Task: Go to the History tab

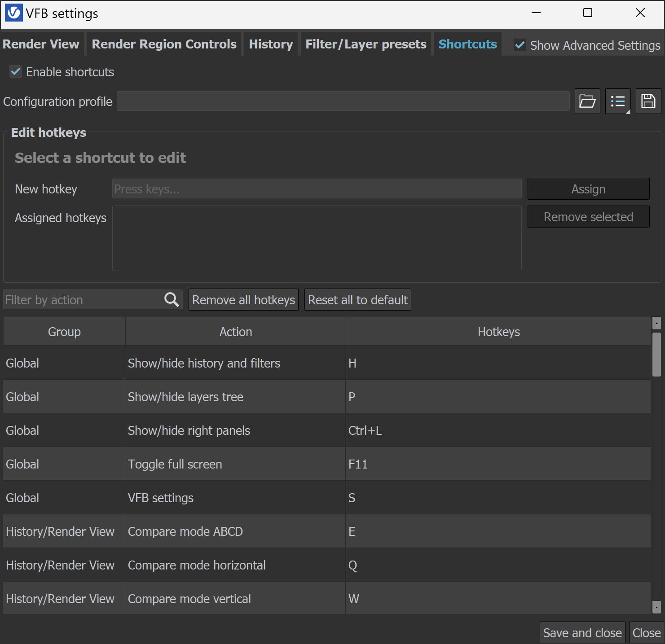Action: (271, 44)
